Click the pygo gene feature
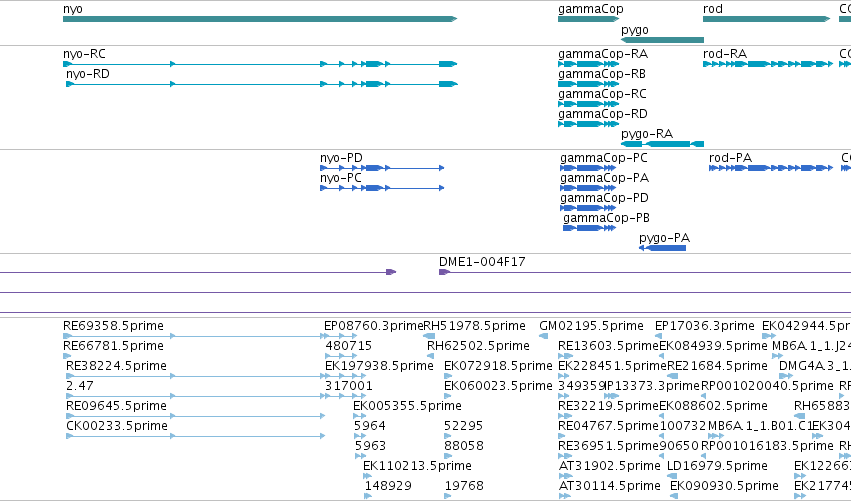Screen dimensions: 851x501 (x=662, y=40)
